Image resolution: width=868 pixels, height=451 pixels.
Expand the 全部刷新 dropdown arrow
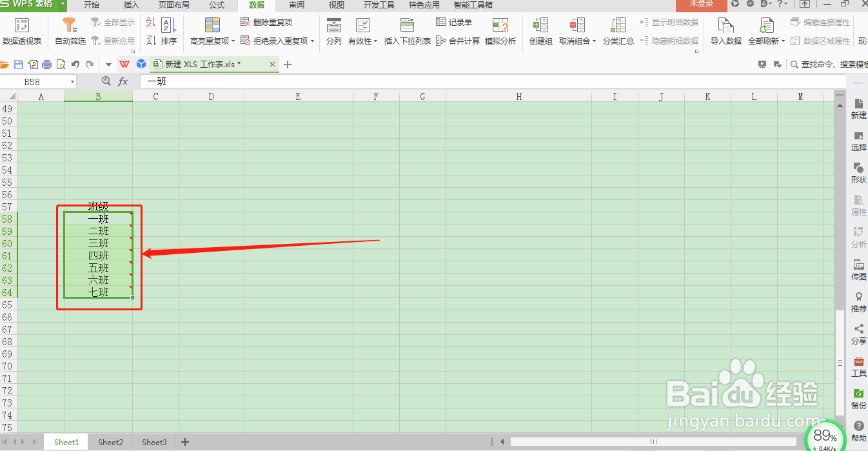coord(784,41)
